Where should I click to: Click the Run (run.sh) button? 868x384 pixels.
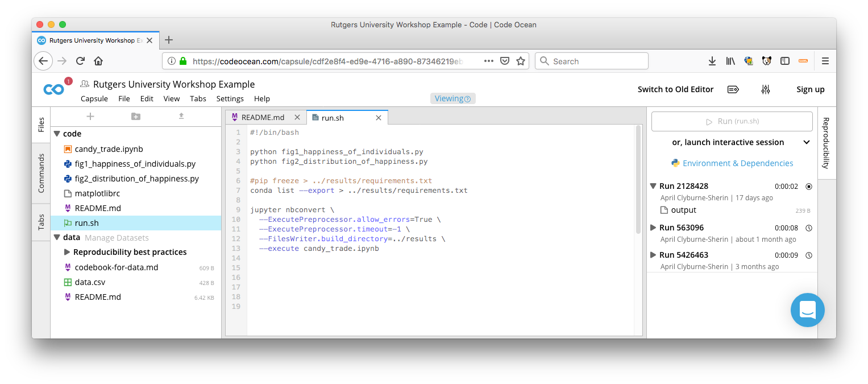click(x=732, y=121)
